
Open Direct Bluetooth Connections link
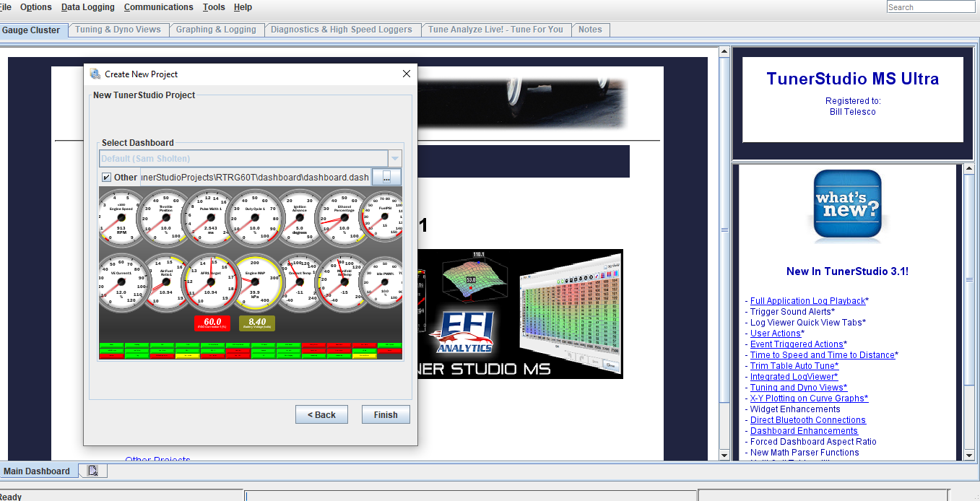click(808, 420)
